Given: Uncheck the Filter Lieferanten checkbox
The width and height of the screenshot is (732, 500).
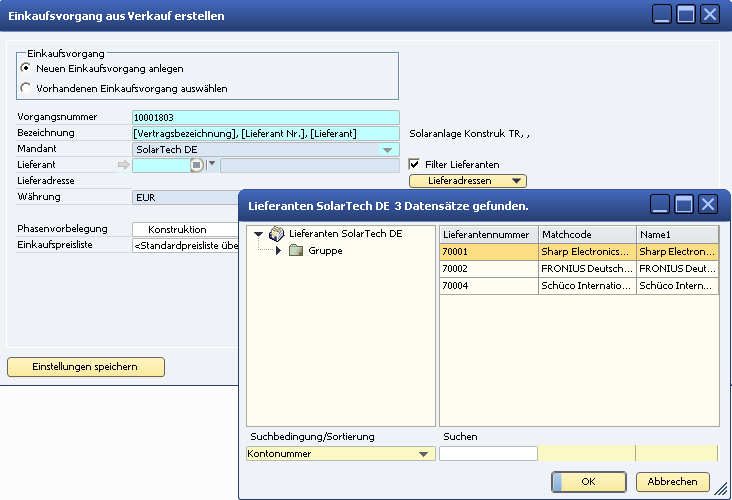Looking at the screenshot, I should pyautogui.click(x=414, y=164).
